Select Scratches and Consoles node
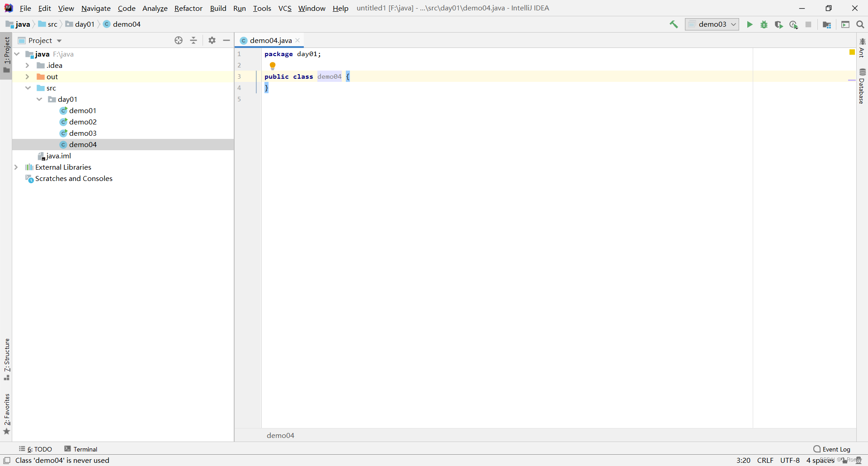The height and width of the screenshot is (466, 868). coord(74,178)
